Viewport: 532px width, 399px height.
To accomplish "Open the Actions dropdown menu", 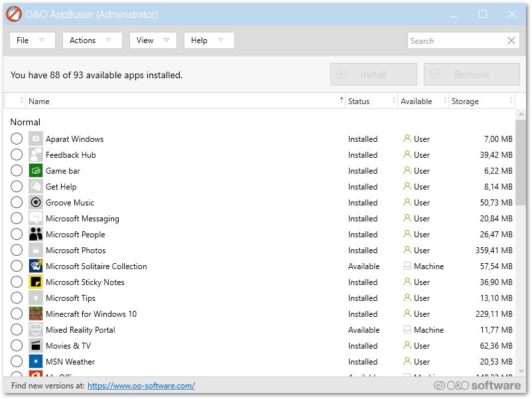I will coord(92,40).
